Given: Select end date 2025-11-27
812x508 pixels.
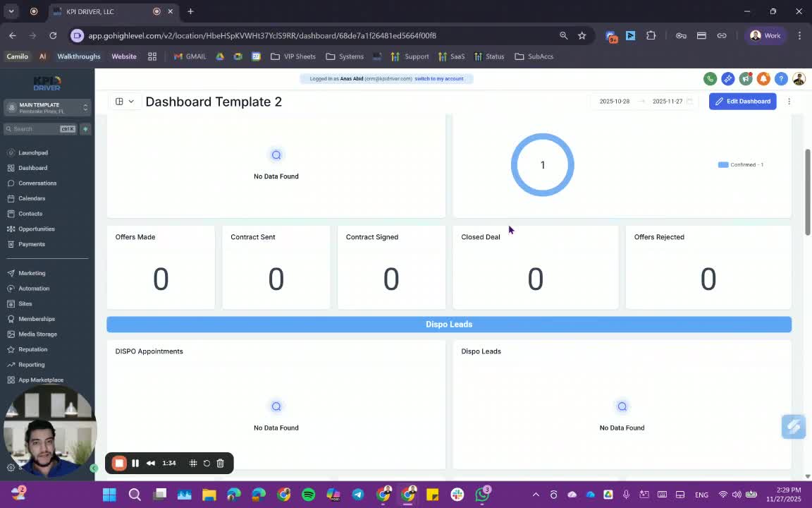Looking at the screenshot, I should [x=667, y=102].
